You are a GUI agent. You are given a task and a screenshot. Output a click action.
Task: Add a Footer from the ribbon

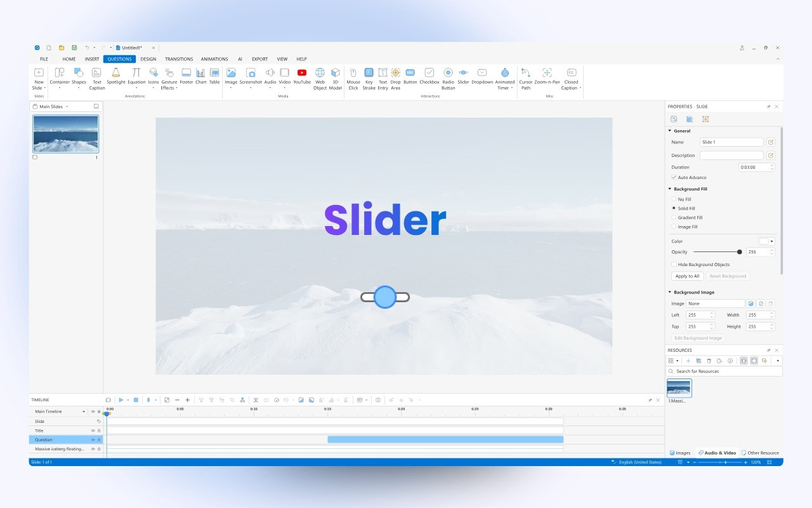tap(187, 76)
